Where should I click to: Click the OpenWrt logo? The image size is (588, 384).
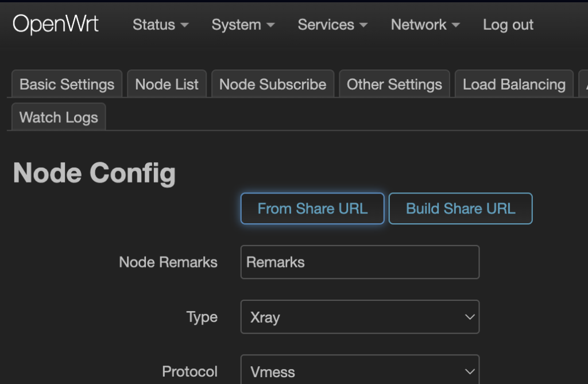point(56,25)
